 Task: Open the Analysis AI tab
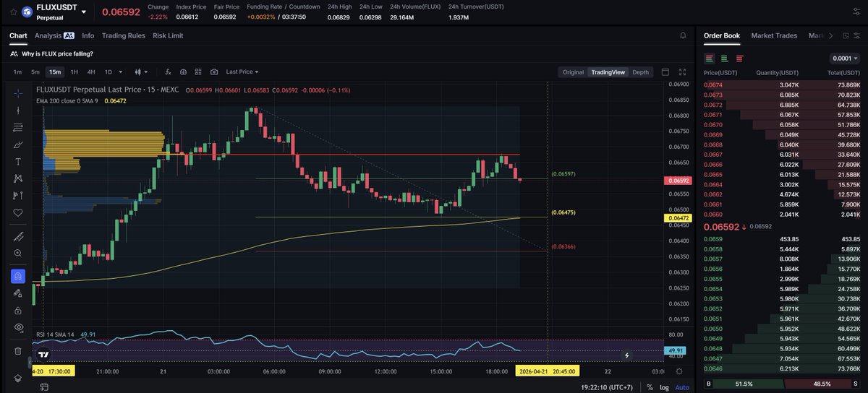coord(54,35)
